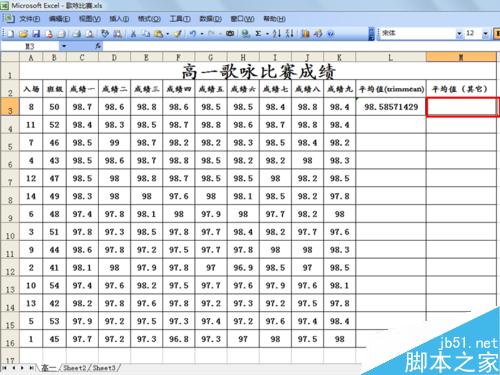Screen dimensions: 500x375
Task: Click the next sheet tab scroll arrow
Action: 22,368
